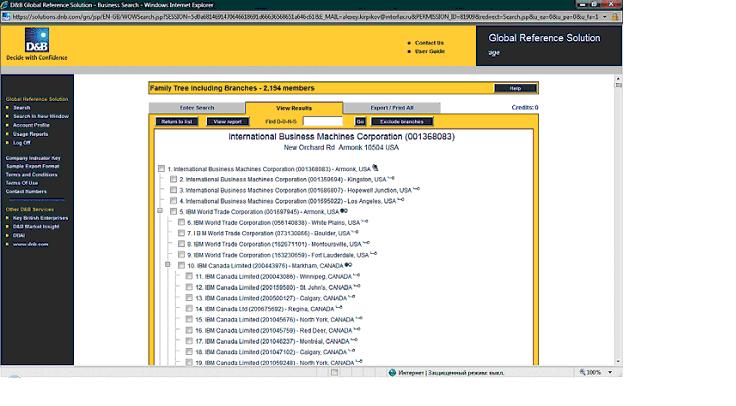Click branch indicator icon after White Plains row
Viewport: 736px width, 406px height.
[365, 222]
